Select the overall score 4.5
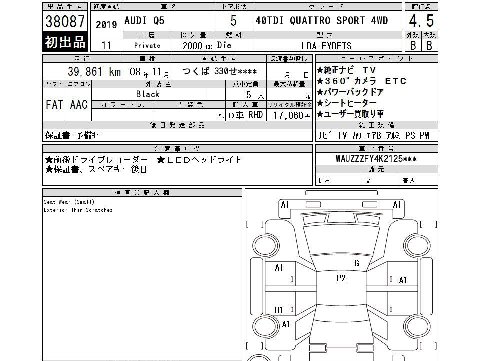The width and height of the screenshot is (481, 361). point(421,21)
